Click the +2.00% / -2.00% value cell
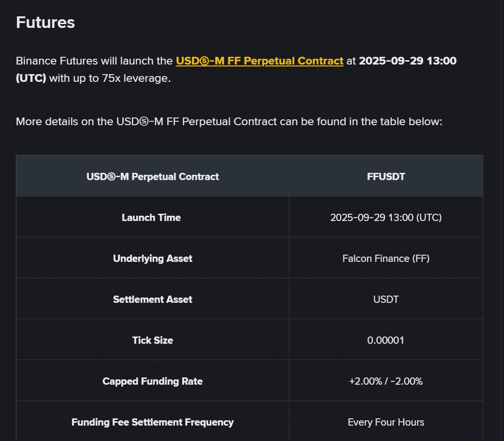The height and width of the screenshot is (441, 504). click(386, 381)
